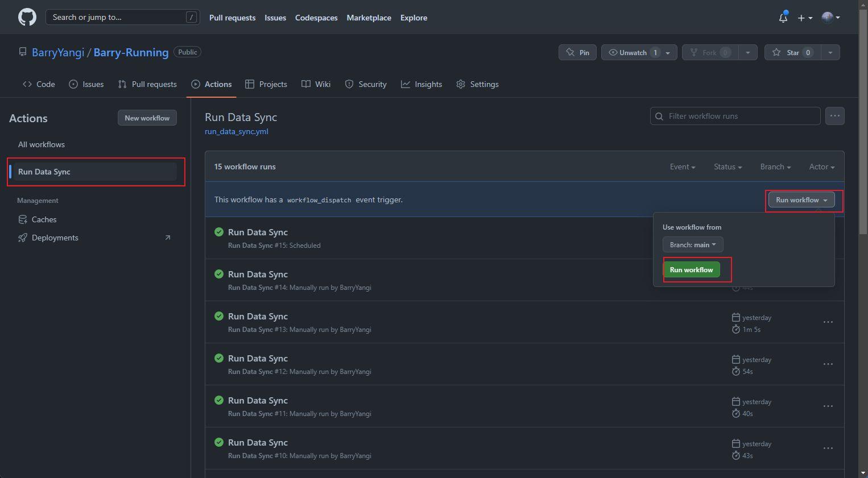
Task: Expand the Status filter dropdown
Action: click(x=728, y=167)
